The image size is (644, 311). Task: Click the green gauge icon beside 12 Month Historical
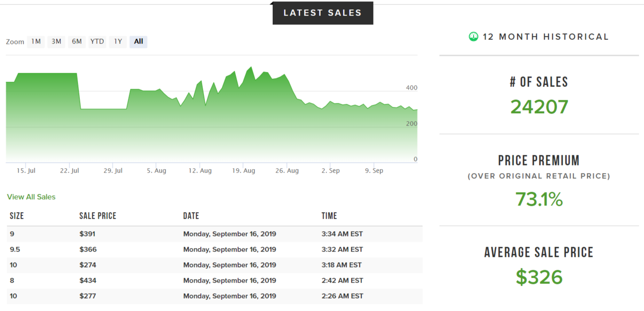(474, 37)
